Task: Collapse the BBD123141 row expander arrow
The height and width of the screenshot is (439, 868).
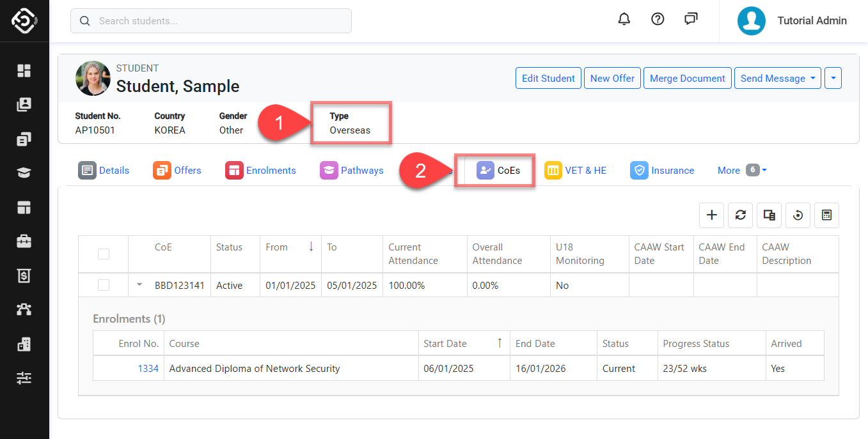Action: (139, 285)
